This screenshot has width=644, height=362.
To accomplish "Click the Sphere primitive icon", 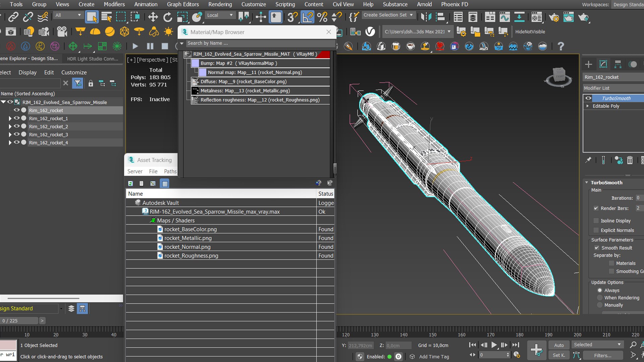I will click(110, 32).
